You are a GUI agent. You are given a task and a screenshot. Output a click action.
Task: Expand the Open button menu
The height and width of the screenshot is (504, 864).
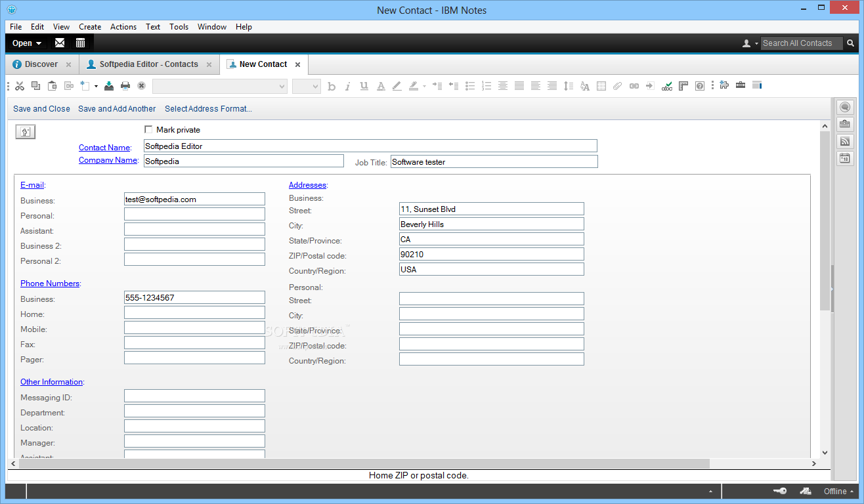pos(27,43)
